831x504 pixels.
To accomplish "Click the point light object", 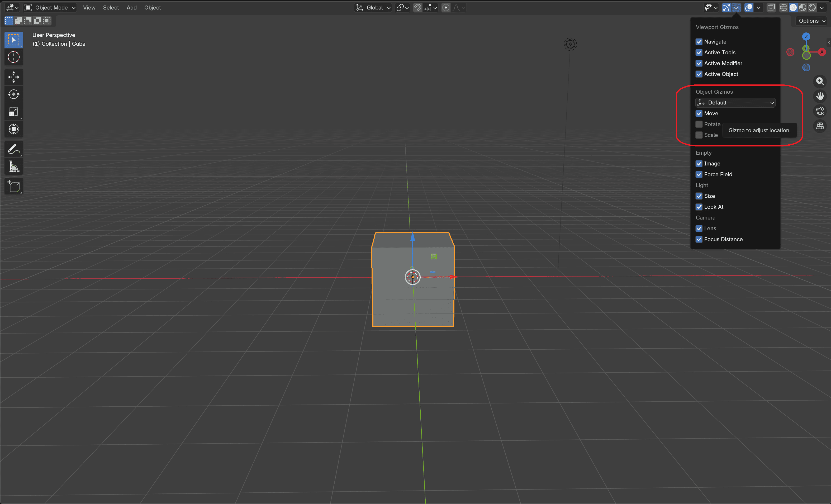I will point(570,44).
